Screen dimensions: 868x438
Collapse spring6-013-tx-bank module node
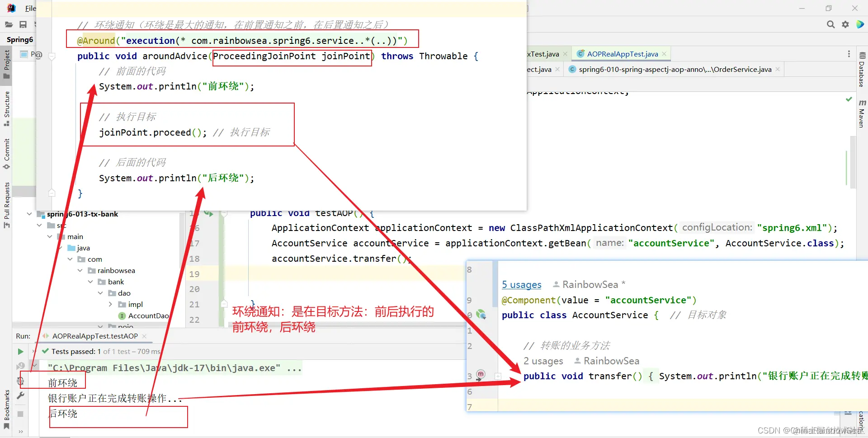tap(29, 214)
